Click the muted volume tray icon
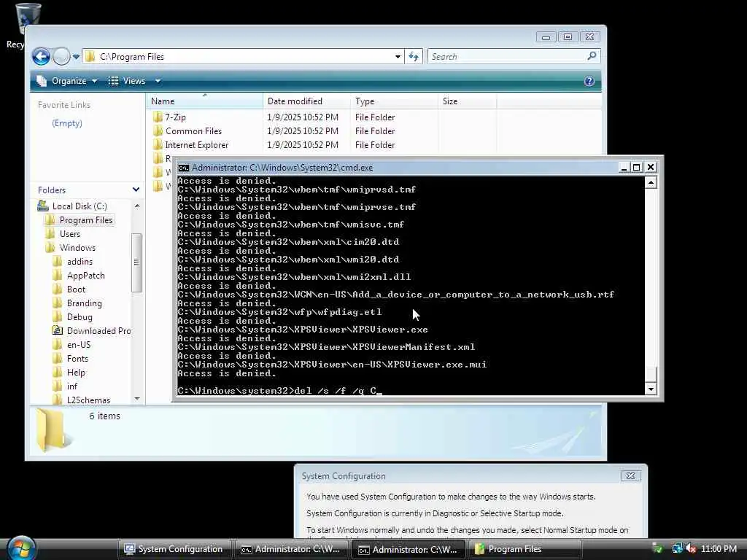 click(691, 548)
